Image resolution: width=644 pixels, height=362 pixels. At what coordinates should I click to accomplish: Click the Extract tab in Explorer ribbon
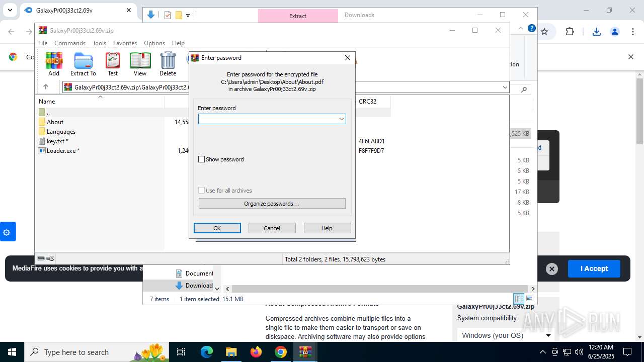pyautogui.click(x=298, y=16)
